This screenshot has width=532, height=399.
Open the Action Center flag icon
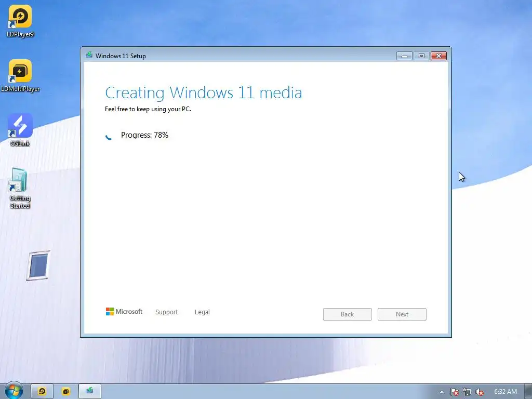(454, 392)
